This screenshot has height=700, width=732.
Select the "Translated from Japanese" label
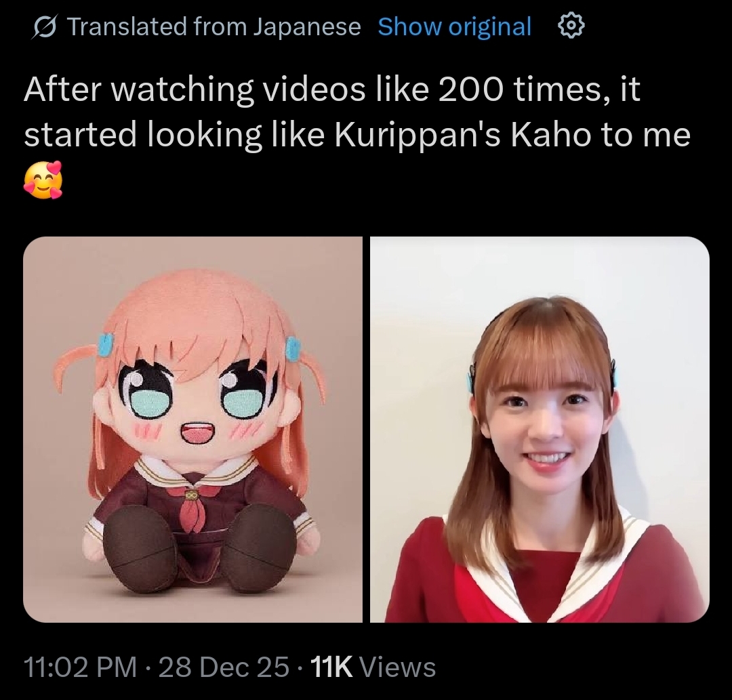point(214,26)
